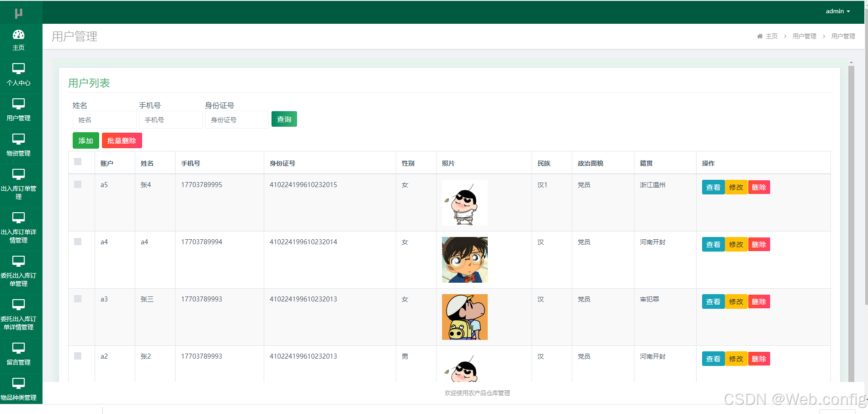Screen dimensions: 868x414
Task: Click the 身份证号 column header
Action: point(282,163)
